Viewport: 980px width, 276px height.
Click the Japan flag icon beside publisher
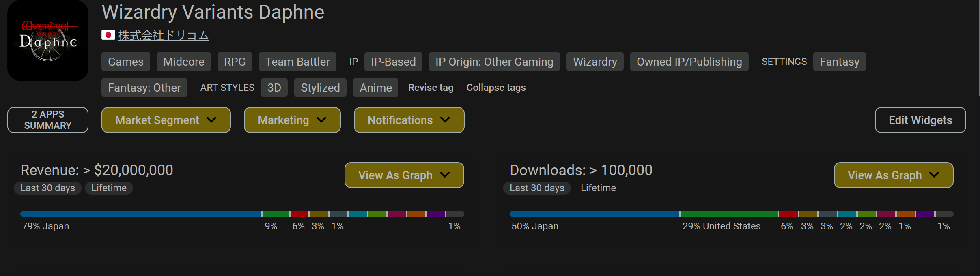tap(108, 35)
